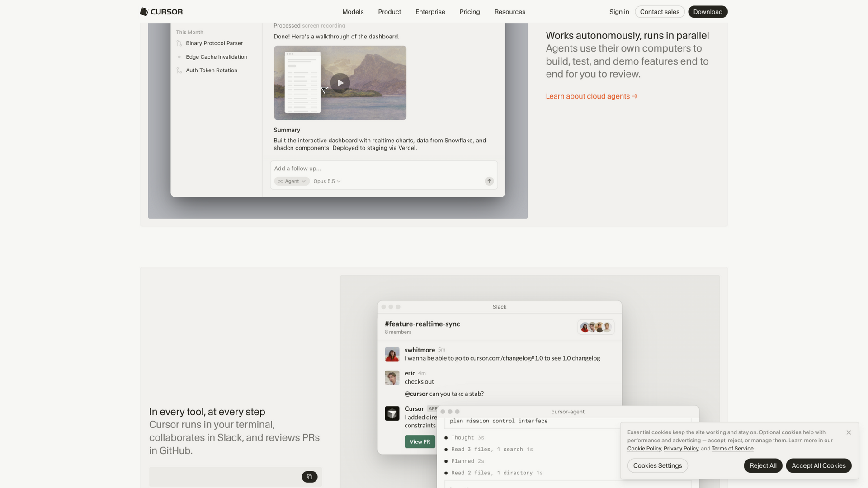Click the icon beside Auth Token Rotation

pyautogui.click(x=179, y=70)
